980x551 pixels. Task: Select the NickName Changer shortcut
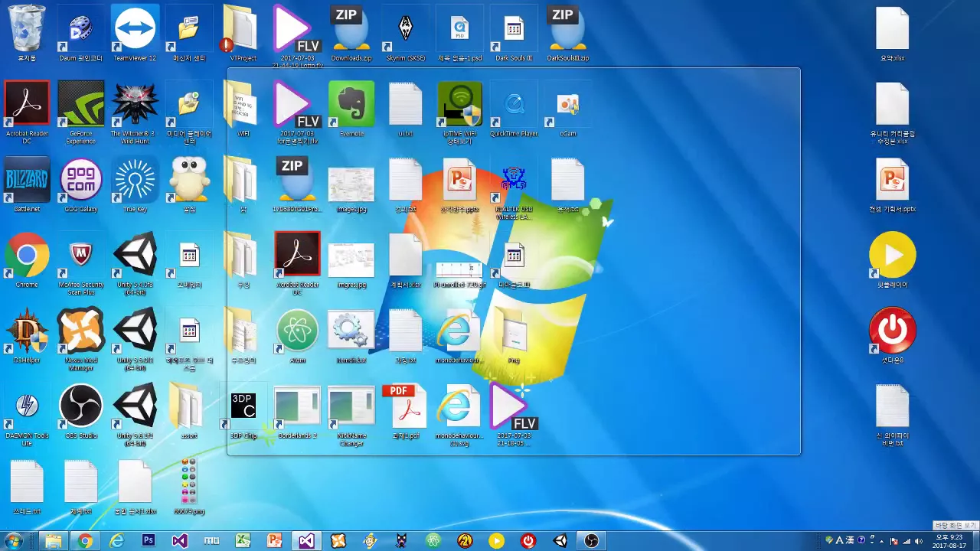tap(351, 414)
